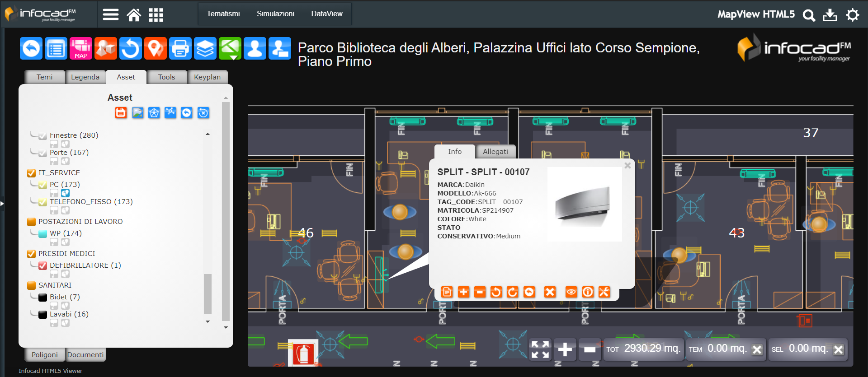Click the plus button in popup toolbar

(463, 292)
